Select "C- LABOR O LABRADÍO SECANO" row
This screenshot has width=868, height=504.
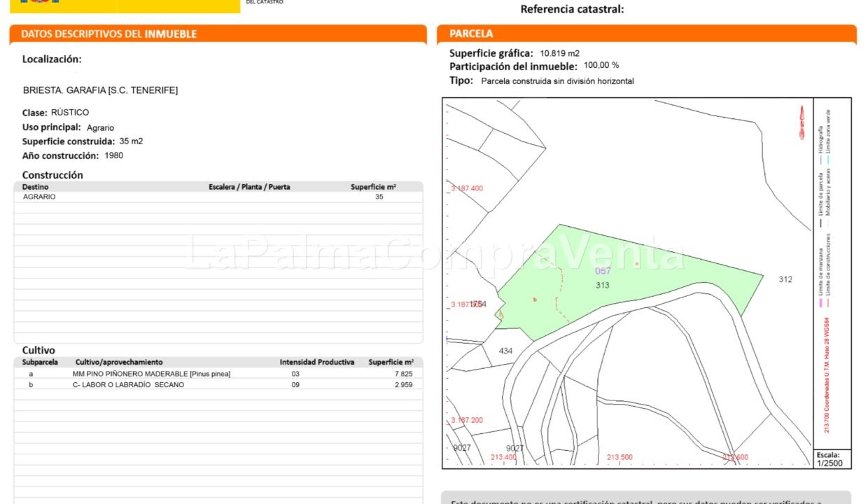pos(218,384)
